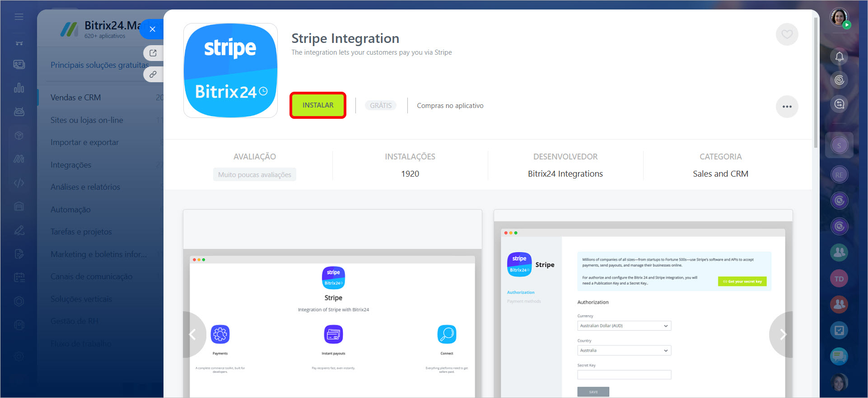Select Integrações category in sidebar
The height and width of the screenshot is (398, 868).
point(71,165)
